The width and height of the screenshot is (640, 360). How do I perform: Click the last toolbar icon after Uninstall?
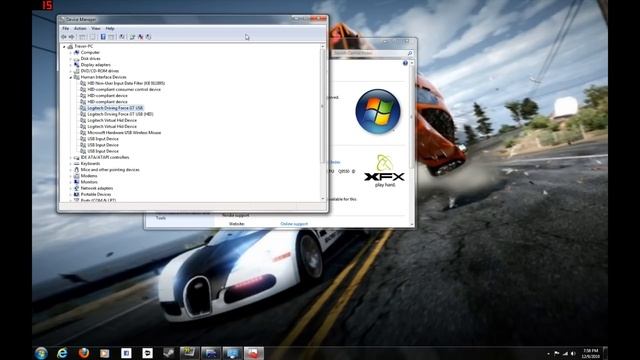149,37
